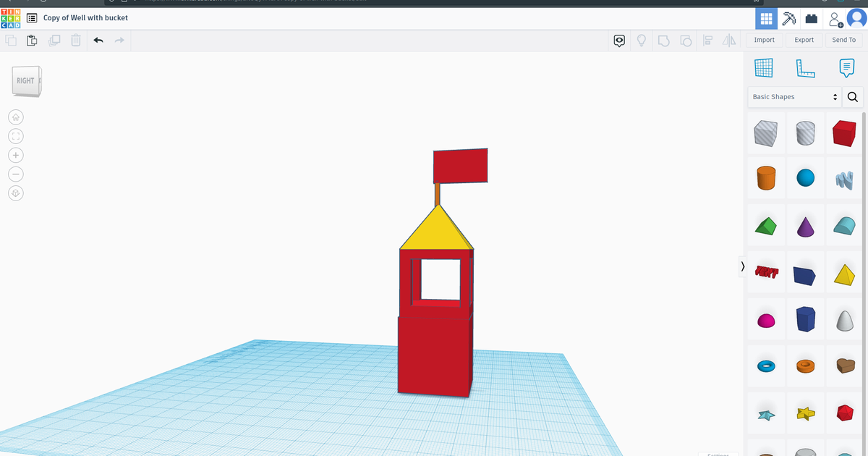This screenshot has height=456, width=868.
Task: Open Minecraft export with the pickaxe icon
Action: 789,18
